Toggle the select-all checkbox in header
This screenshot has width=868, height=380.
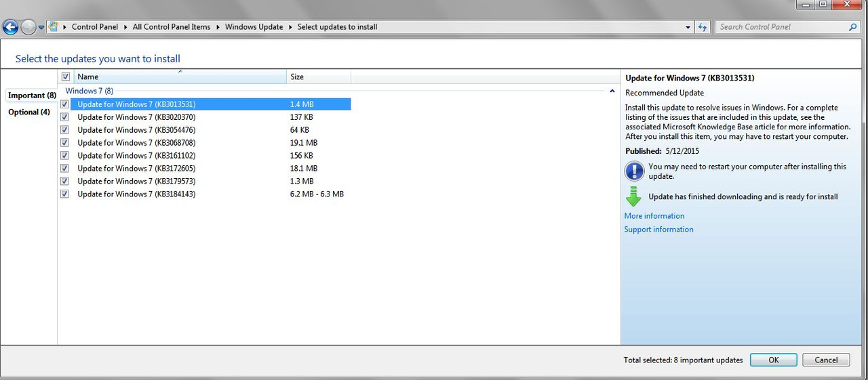pos(66,77)
